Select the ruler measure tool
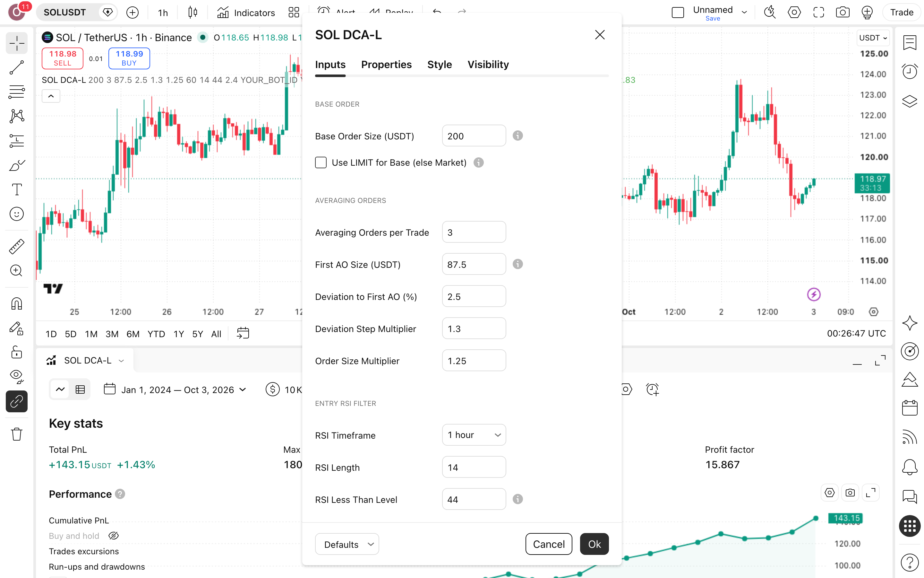Viewport: 924px width, 578px height. [16, 247]
